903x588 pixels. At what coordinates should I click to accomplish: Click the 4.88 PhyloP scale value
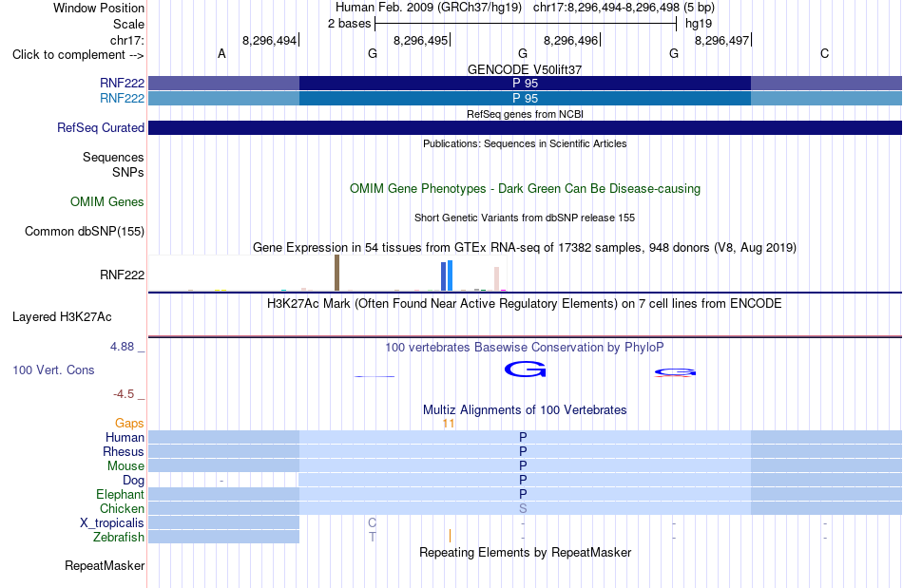[122, 347]
